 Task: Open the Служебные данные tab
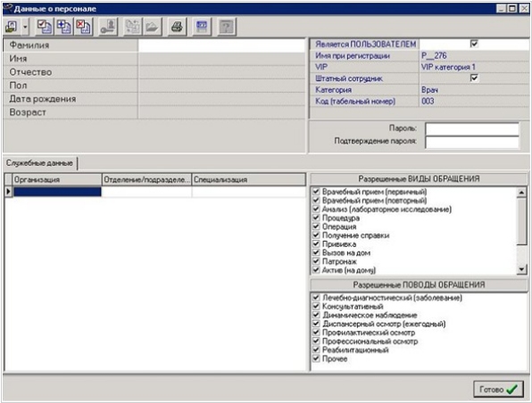39,163
